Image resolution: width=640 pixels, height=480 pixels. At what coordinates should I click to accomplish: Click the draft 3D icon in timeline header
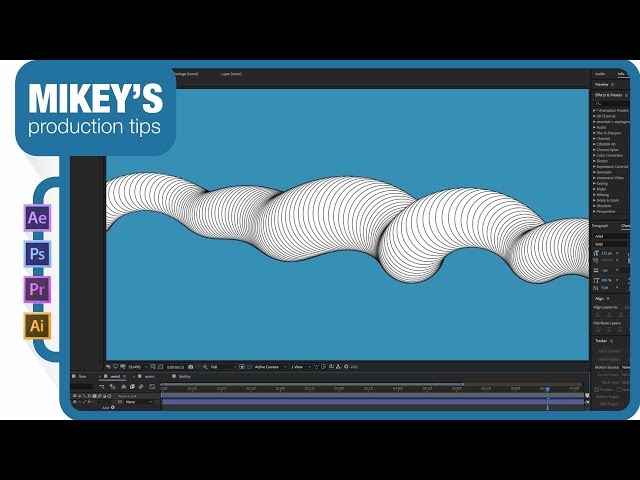(113, 387)
